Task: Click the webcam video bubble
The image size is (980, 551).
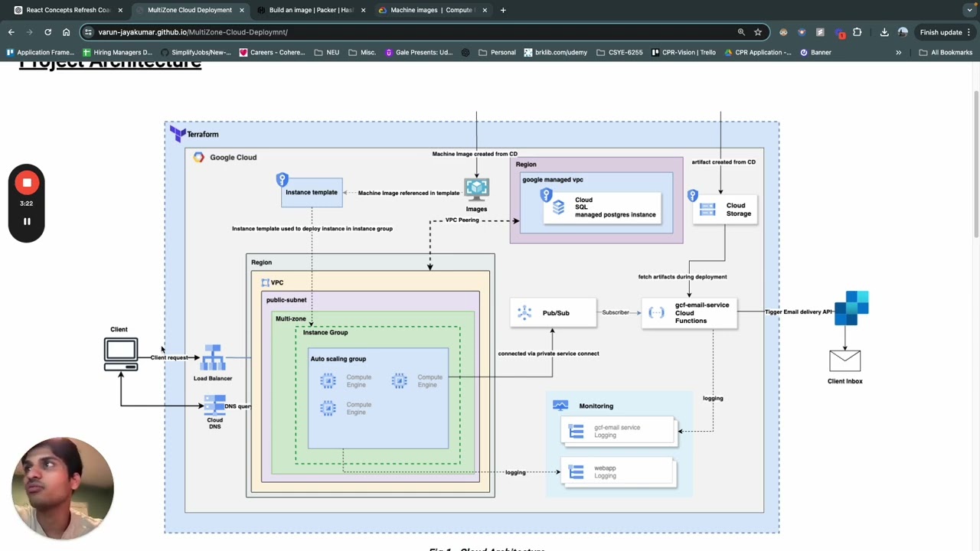Action: (64, 487)
